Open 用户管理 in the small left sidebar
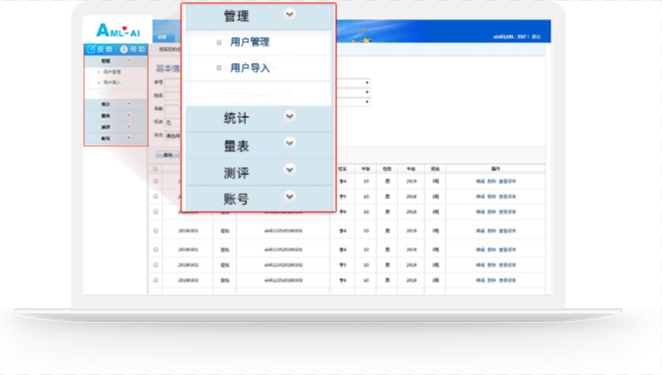Viewport: 662px width, 375px height. click(x=112, y=72)
